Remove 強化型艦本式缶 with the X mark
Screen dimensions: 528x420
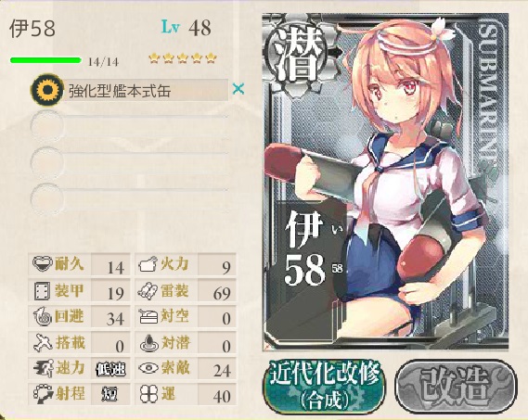[238, 89]
